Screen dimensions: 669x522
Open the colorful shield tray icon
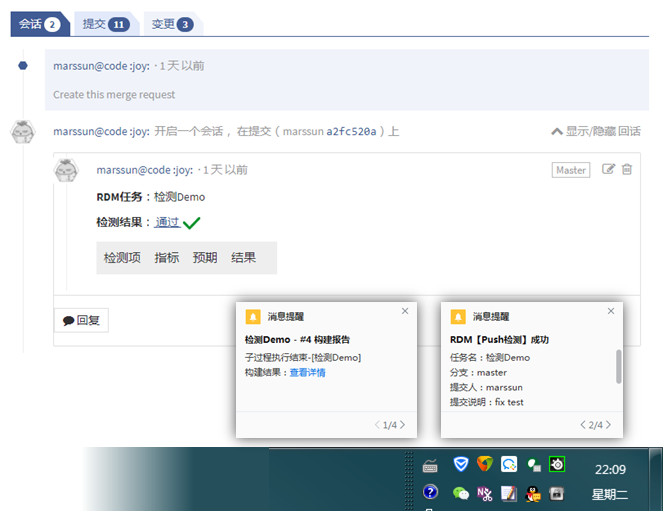(x=485, y=464)
